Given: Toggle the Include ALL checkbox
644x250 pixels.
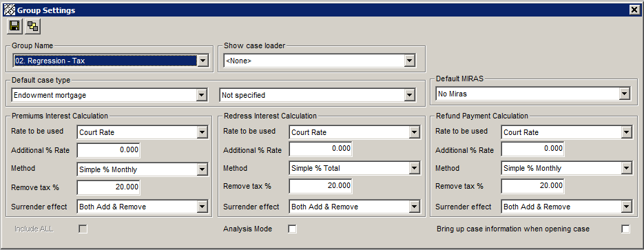Looking at the screenshot, I should click(83, 229).
